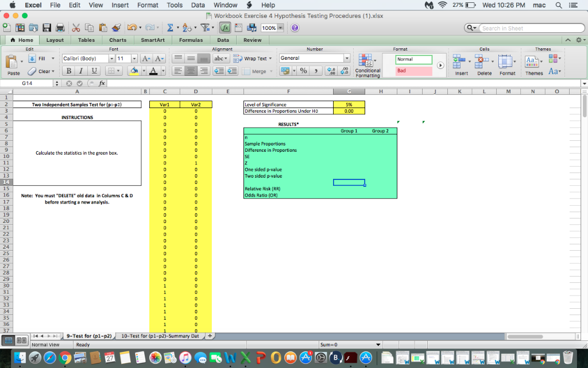Open the Window menu
This screenshot has height=368, width=588.
pos(225,5)
